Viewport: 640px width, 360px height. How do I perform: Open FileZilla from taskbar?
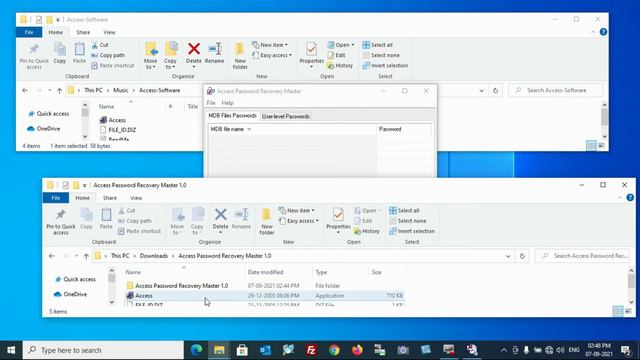[x=311, y=350]
